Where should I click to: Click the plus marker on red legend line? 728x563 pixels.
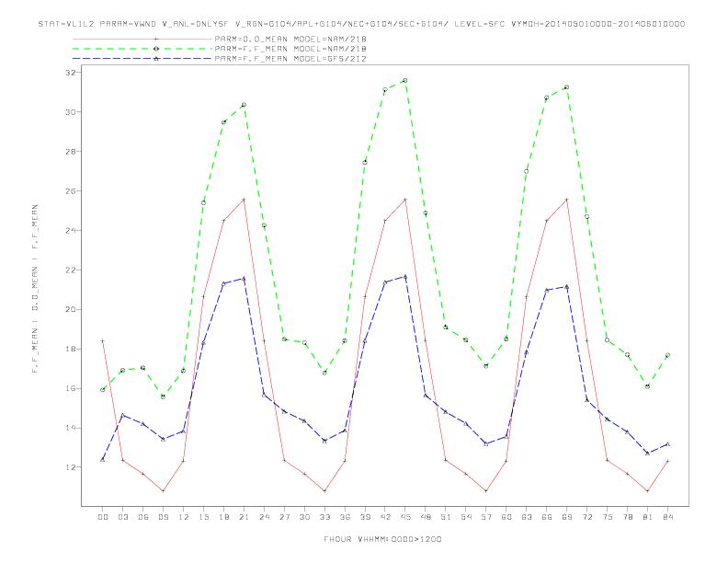click(x=156, y=39)
